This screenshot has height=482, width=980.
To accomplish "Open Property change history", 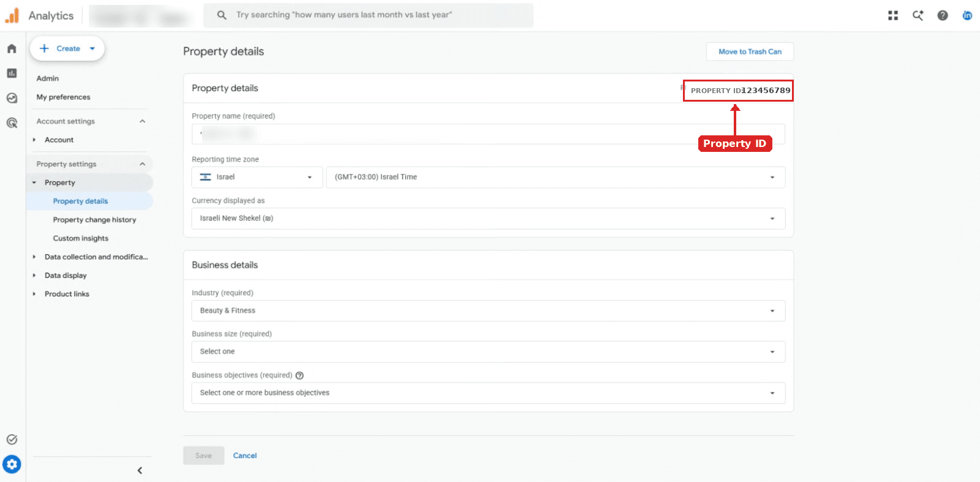I will pos(94,220).
